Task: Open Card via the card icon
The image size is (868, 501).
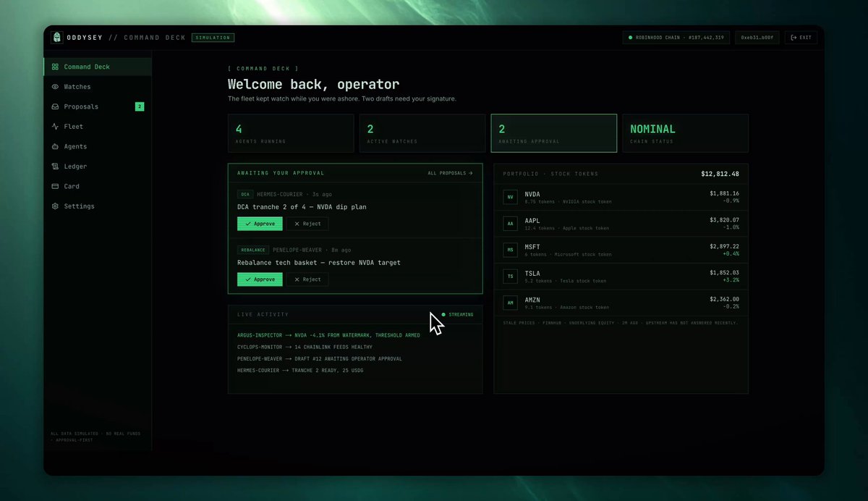Action: click(x=55, y=186)
